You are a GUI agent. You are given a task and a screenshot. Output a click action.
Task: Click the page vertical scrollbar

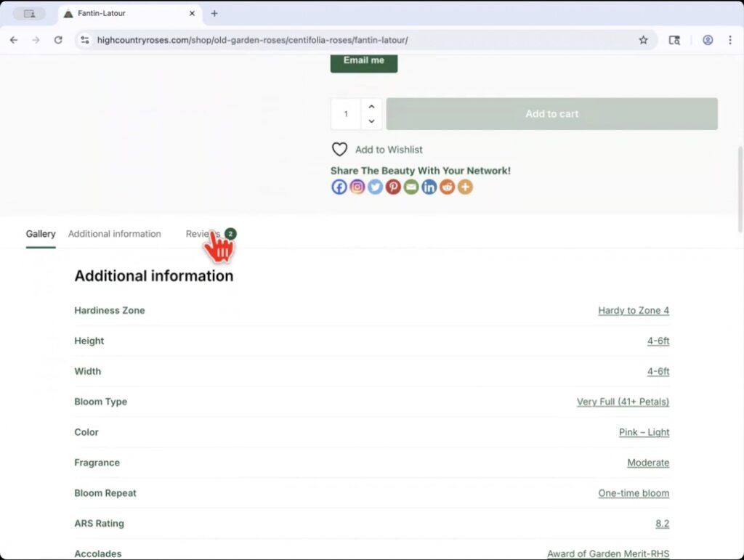[x=740, y=189]
